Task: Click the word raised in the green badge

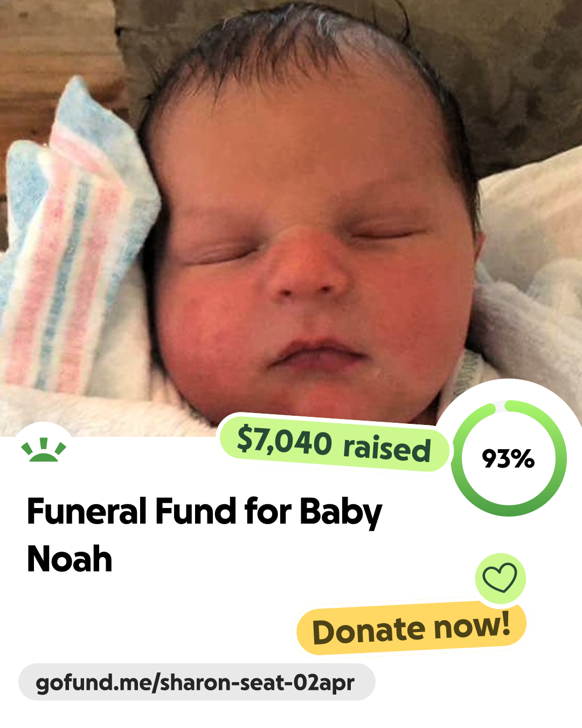Action: tap(387, 448)
